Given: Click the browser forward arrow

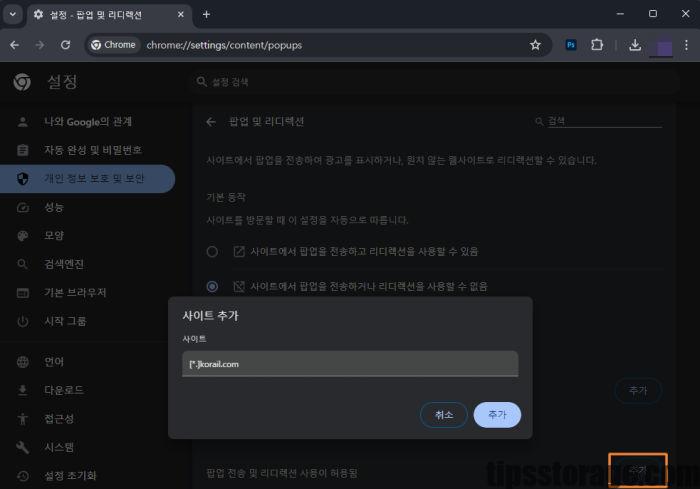Looking at the screenshot, I should pos(40,45).
